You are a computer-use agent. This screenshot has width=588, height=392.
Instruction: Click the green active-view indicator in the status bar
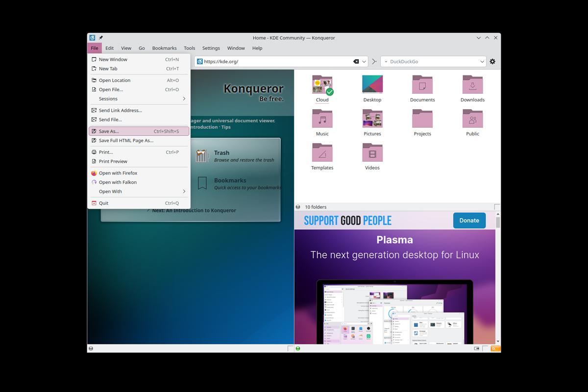click(298, 348)
